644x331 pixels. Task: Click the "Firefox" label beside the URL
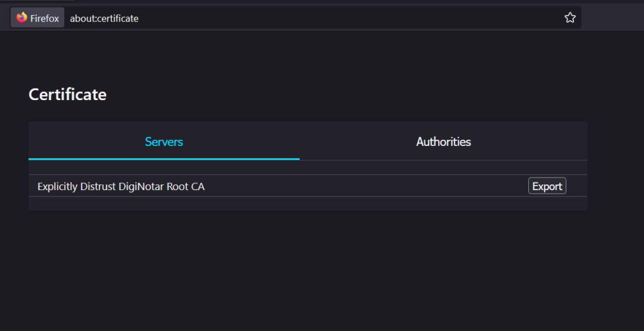coord(45,18)
